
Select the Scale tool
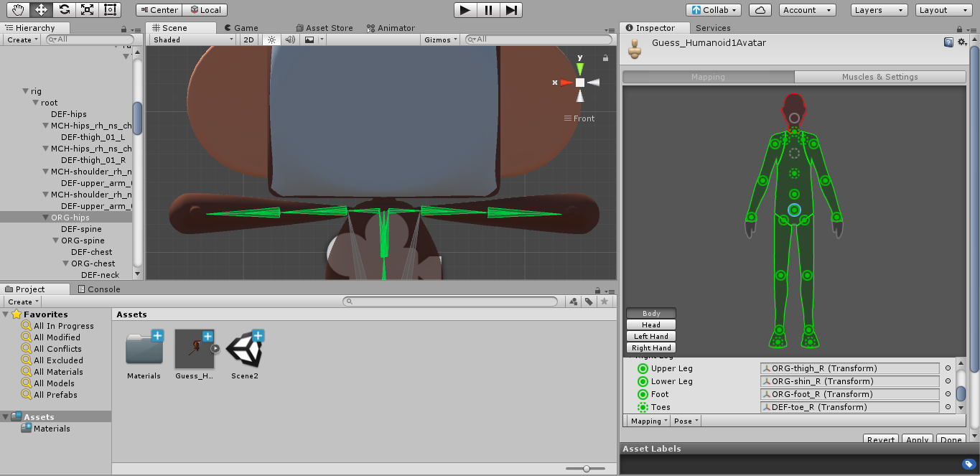[x=87, y=9]
